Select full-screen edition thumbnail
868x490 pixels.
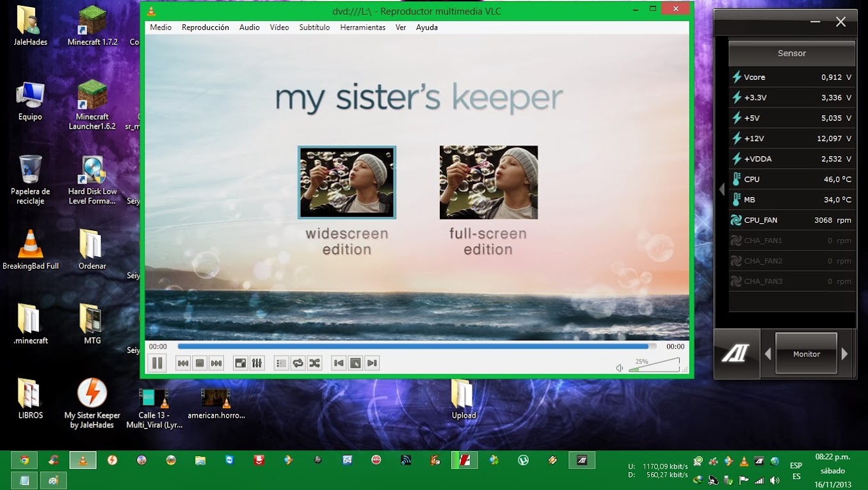[488, 182]
